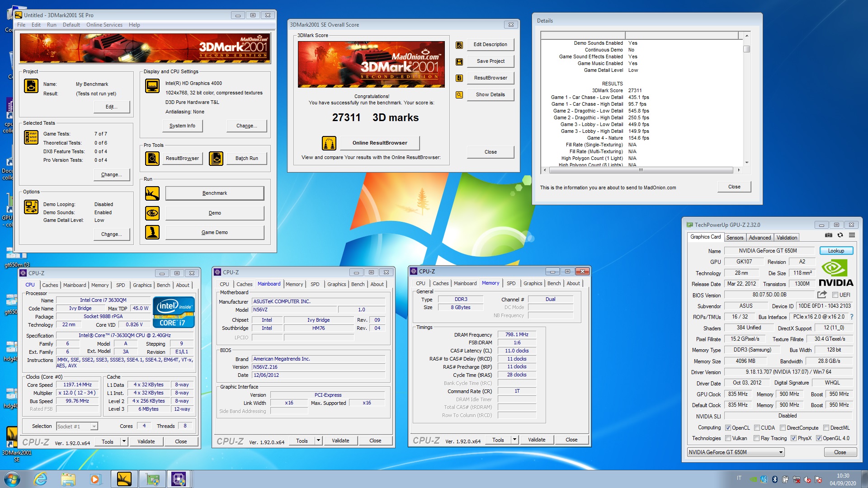
Task: Click the Save Project floppy icon
Action: pos(459,61)
